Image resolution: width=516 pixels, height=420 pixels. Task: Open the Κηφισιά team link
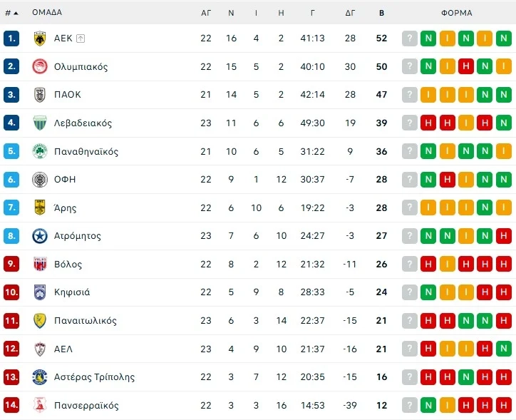72,292
